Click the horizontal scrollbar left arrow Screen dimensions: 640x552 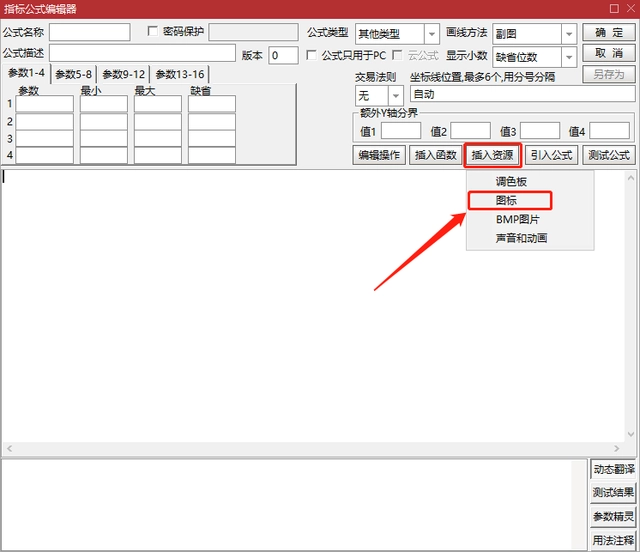tap(9, 448)
